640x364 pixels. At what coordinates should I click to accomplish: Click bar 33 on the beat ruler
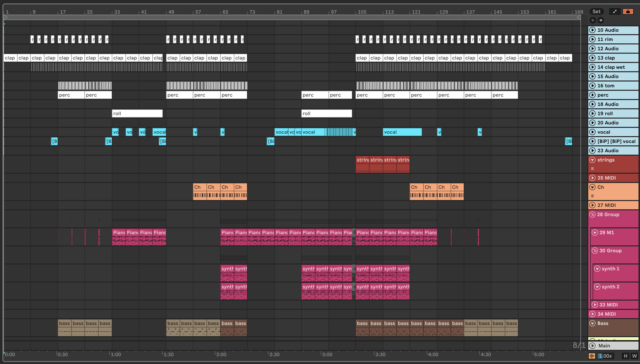[x=117, y=12]
